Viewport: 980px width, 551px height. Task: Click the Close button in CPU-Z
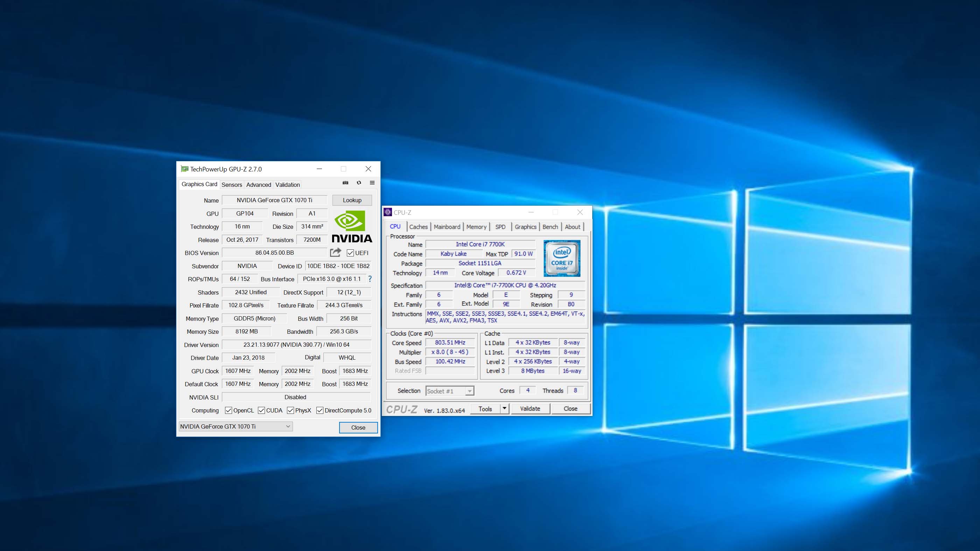click(570, 409)
